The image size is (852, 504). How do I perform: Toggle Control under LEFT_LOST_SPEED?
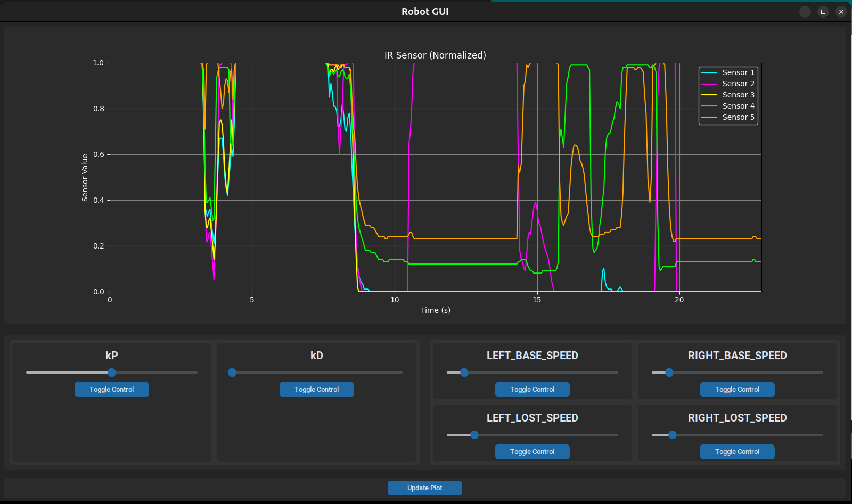pos(531,451)
